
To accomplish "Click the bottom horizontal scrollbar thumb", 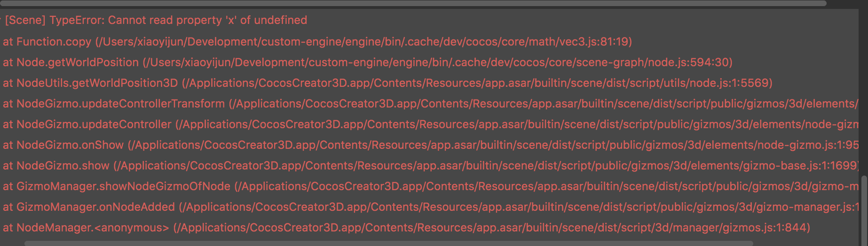I will pyautogui.click(x=388, y=243).
